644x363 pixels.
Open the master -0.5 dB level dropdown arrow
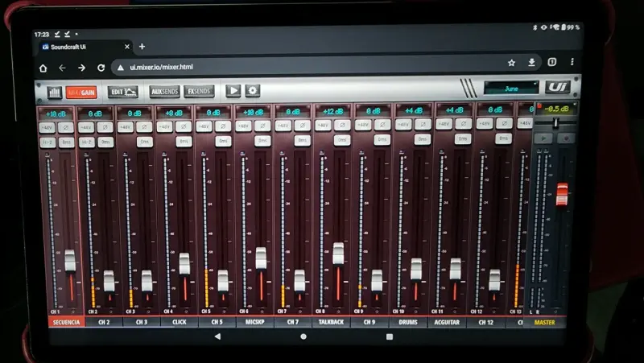point(575,105)
